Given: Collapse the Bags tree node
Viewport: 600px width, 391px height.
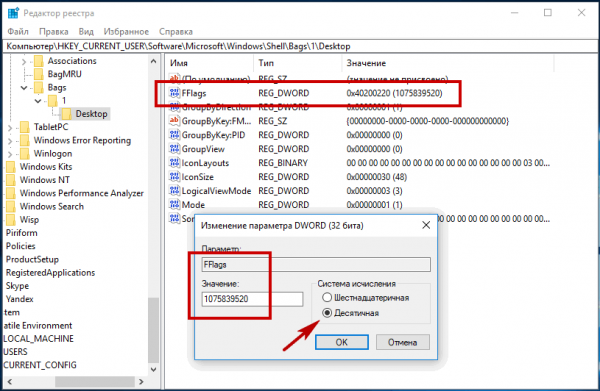Looking at the screenshot, I should pyautogui.click(x=24, y=88).
